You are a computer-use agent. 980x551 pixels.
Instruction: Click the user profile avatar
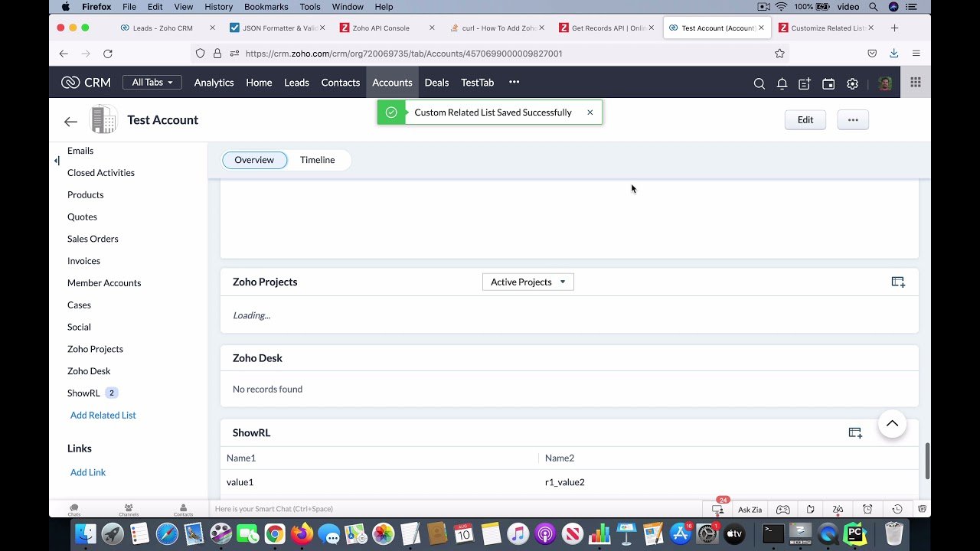click(885, 83)
